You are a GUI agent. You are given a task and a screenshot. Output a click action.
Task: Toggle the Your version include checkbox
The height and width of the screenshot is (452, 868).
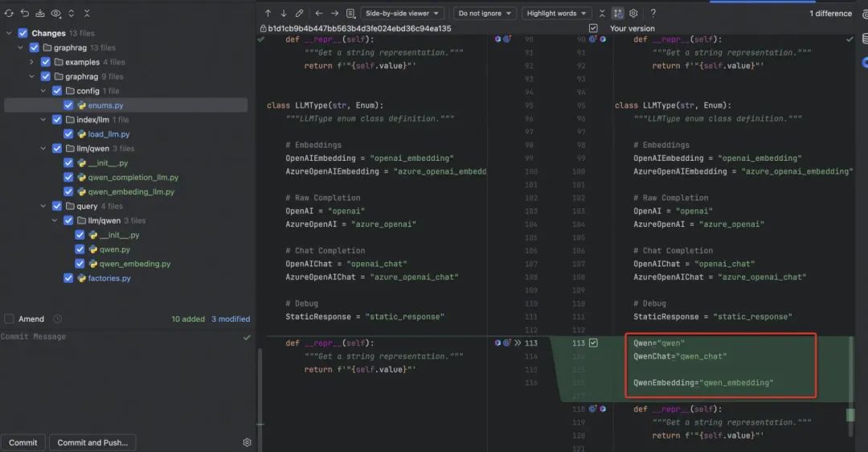(x=593, y=28)
